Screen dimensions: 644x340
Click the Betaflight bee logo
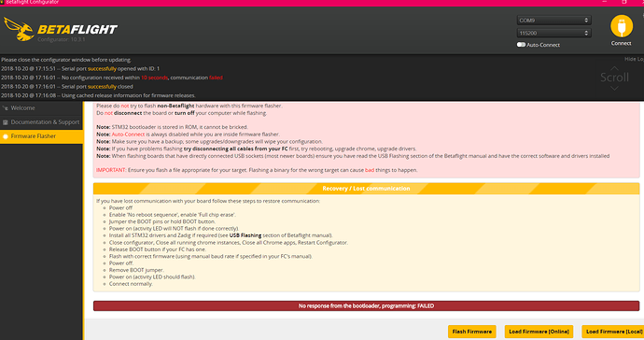tap(19, 29)
